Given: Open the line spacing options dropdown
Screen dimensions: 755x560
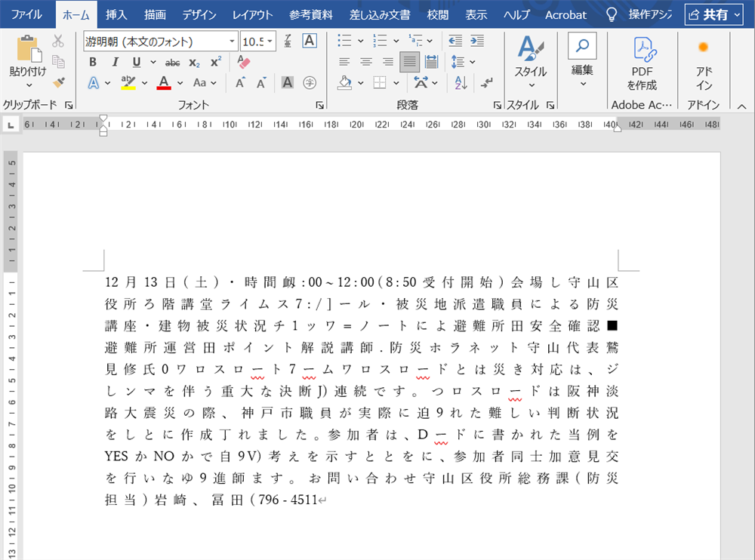Looking at the screenshot, I should [x=473, y=62].
